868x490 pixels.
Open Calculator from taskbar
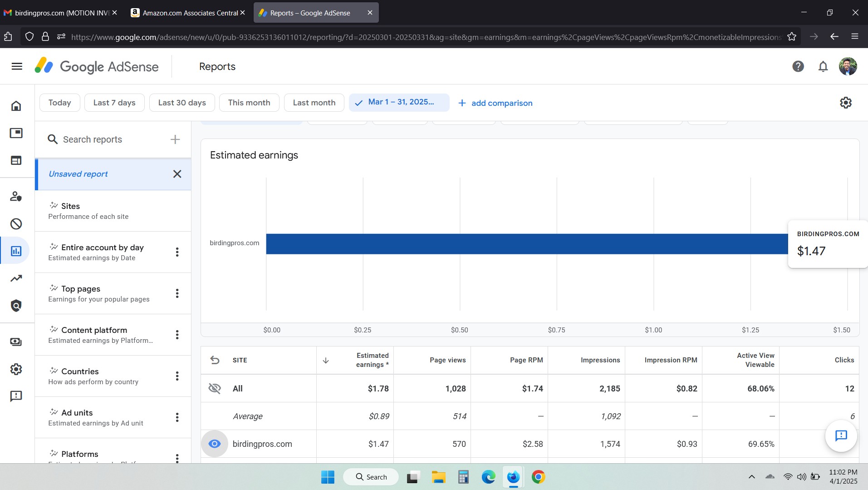[x=463, y=477]
